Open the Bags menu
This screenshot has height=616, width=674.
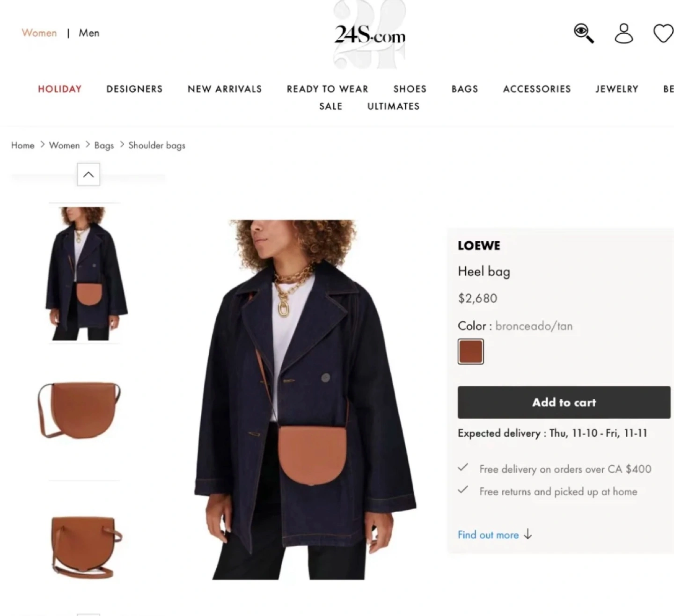pos(465,88)
